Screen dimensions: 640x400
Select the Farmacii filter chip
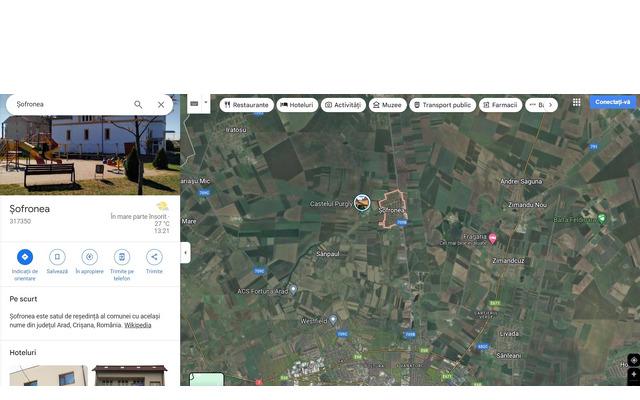pos(500,104)
